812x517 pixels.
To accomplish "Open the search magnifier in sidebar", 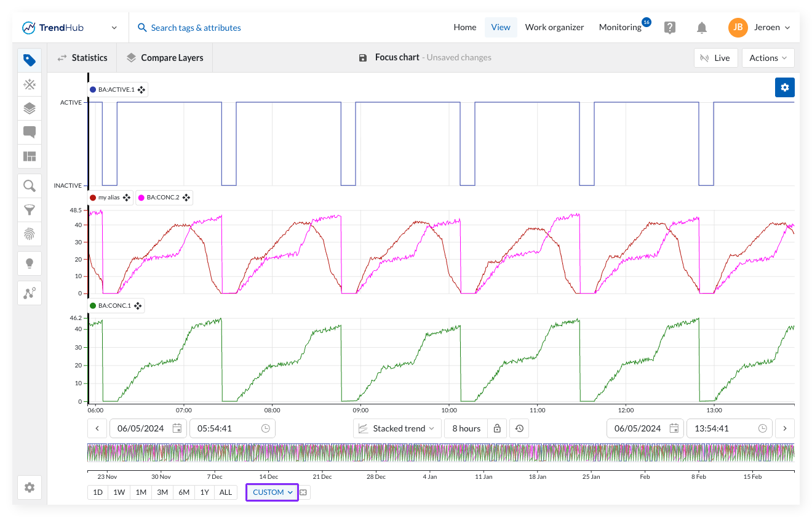I will [x=30, y=186].
